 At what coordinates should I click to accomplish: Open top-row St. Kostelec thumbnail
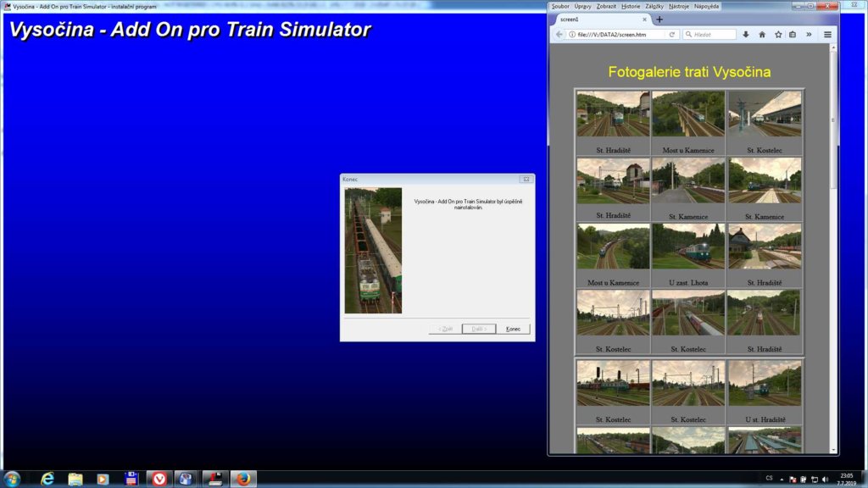tap(765, 114)
